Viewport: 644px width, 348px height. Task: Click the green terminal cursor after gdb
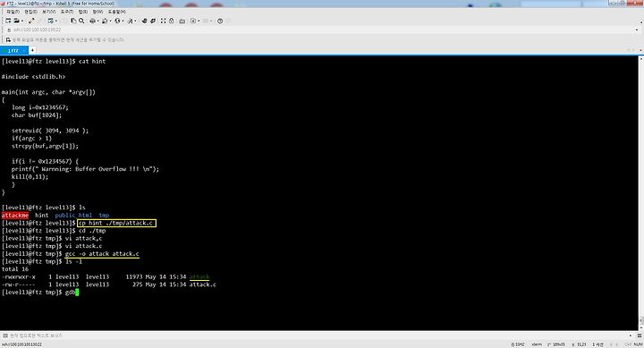pyautogui.click(x=77, y=293)
